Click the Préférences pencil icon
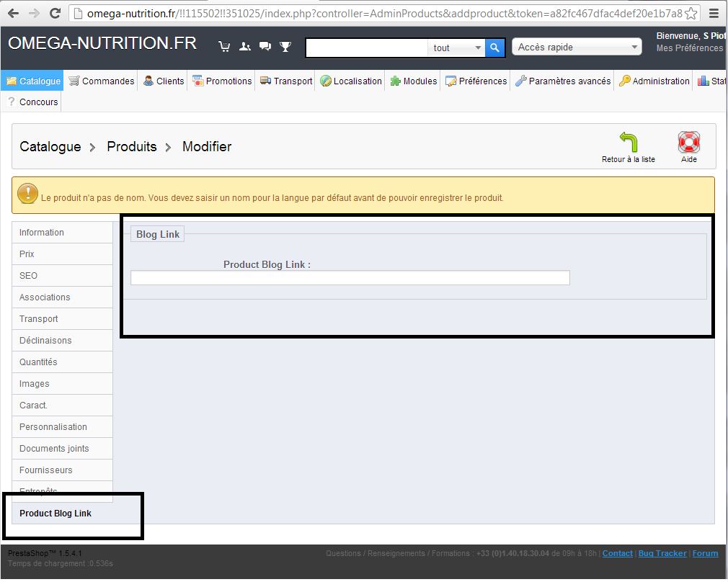The image size is (728, 587). click(450, 81)
